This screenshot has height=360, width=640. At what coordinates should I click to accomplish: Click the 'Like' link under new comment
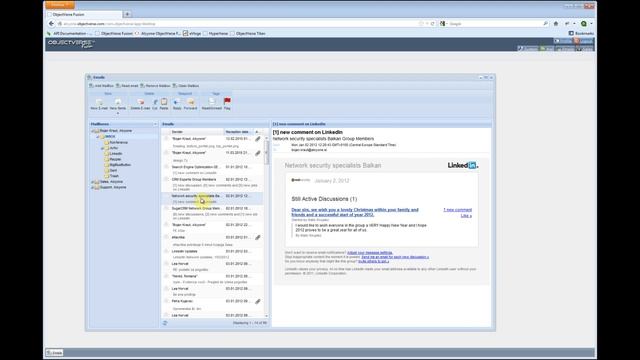pyautogui.click(x=466, y=216)
